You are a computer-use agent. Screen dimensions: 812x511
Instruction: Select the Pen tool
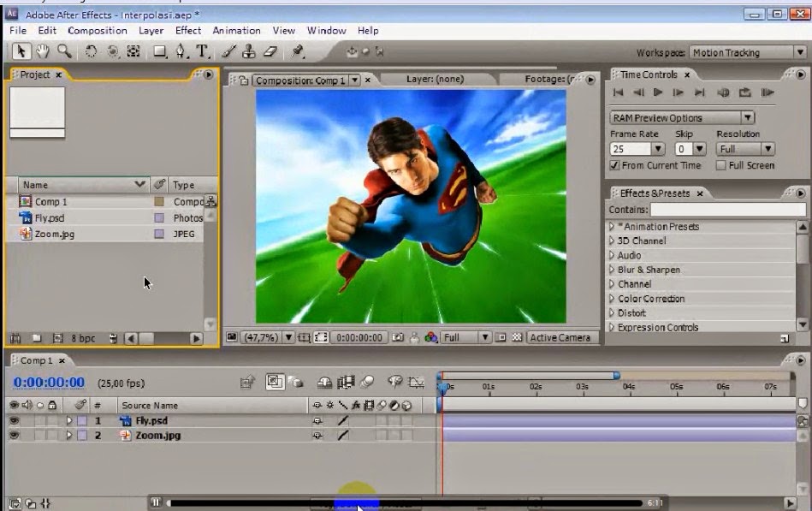tap(181, 51)
